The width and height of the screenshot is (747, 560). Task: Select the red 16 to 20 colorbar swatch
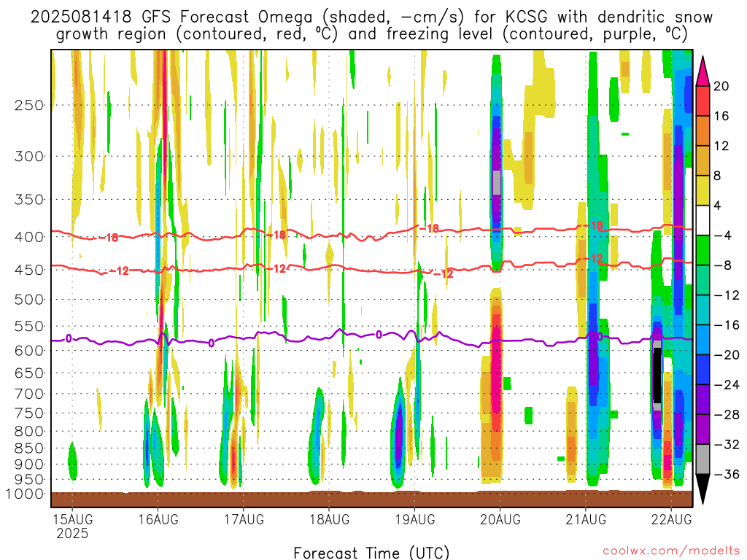point(703,101)
